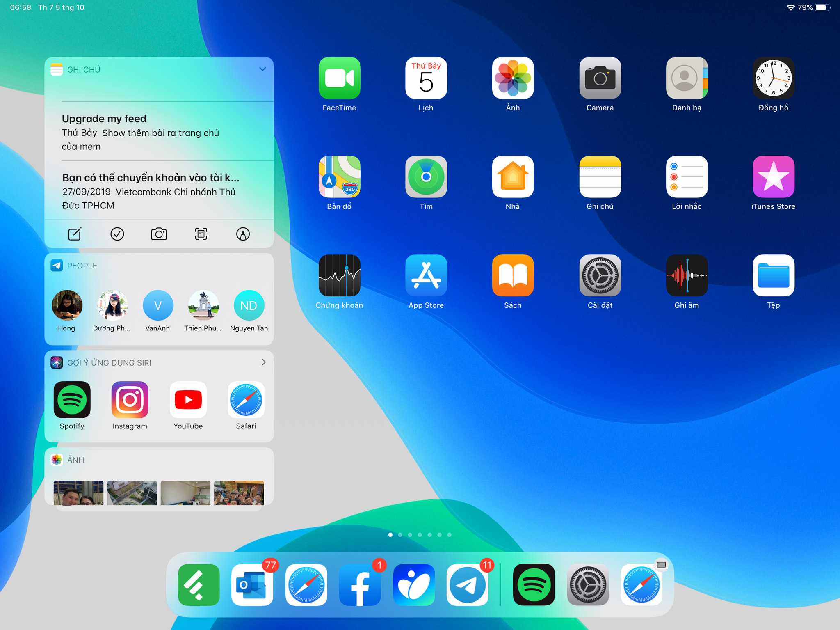Screen dimensions: 840x630
Task: Open Ghi chú notes app icon
Action: click(600, 176)
